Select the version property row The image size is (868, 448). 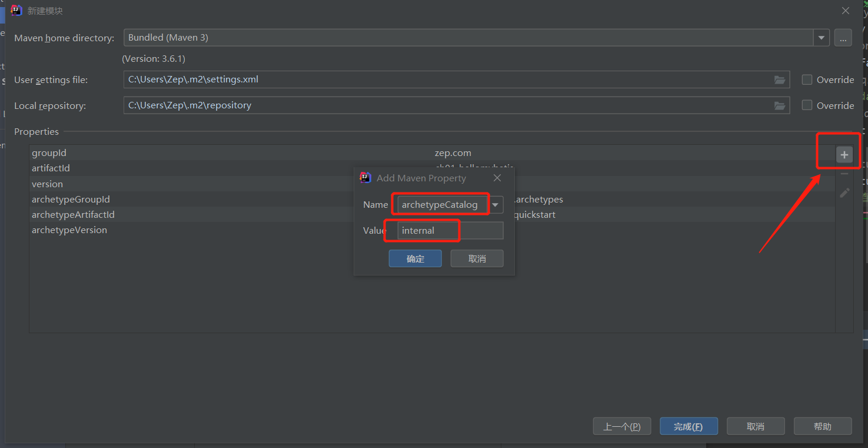(433, 184)
